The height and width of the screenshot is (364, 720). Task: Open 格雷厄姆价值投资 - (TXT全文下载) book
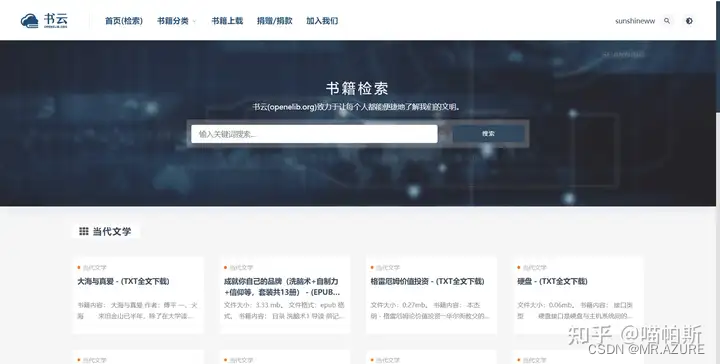(x=427, y=281)
